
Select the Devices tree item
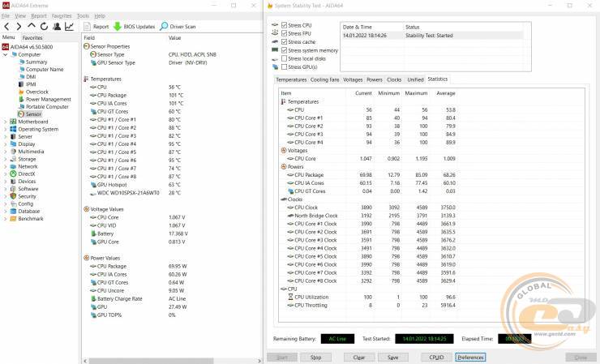click(x=27, y=182)
